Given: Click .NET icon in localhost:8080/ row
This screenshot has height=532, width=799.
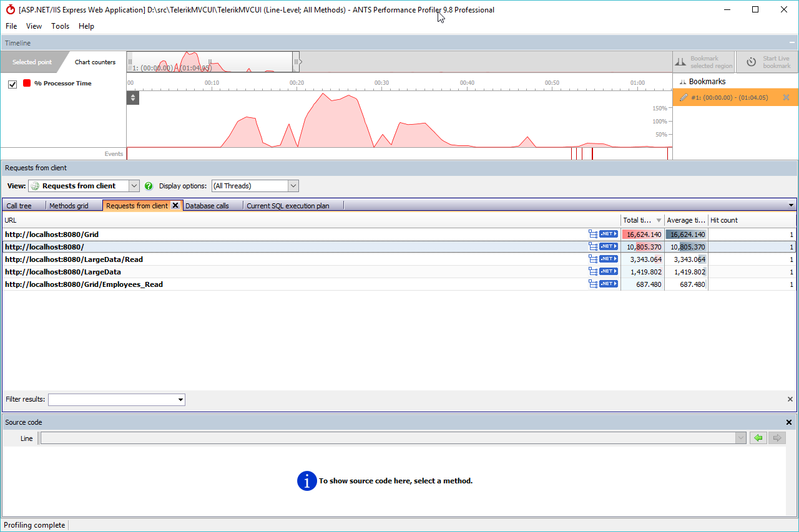Looking at the screenshot, I should coord(608,246).
